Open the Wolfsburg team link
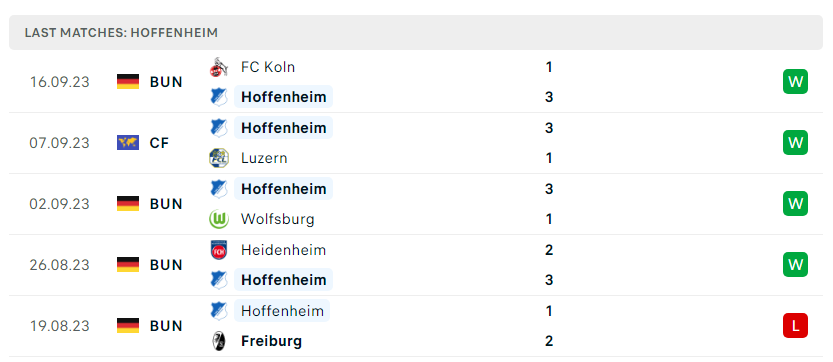The width and height of the screenshot is (833, 362). [277, 219]
